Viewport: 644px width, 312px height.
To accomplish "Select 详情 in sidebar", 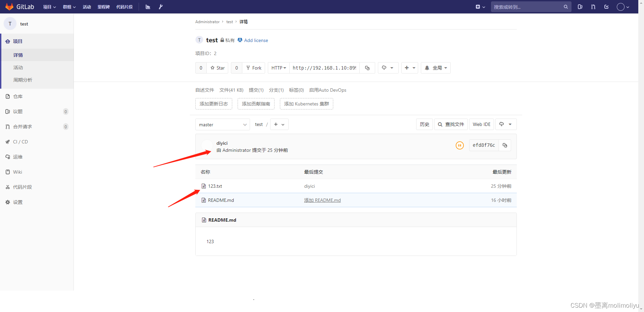I will 38,55.
